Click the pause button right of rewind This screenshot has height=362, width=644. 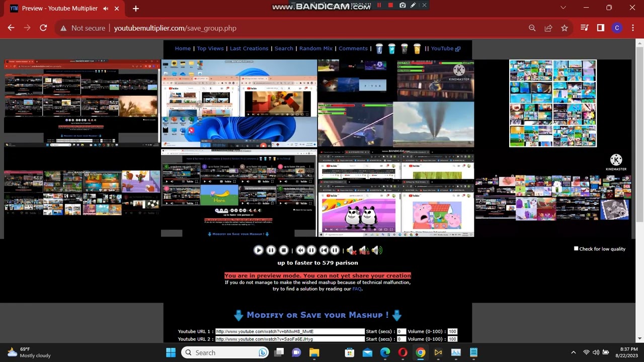(x=311, y=250)
